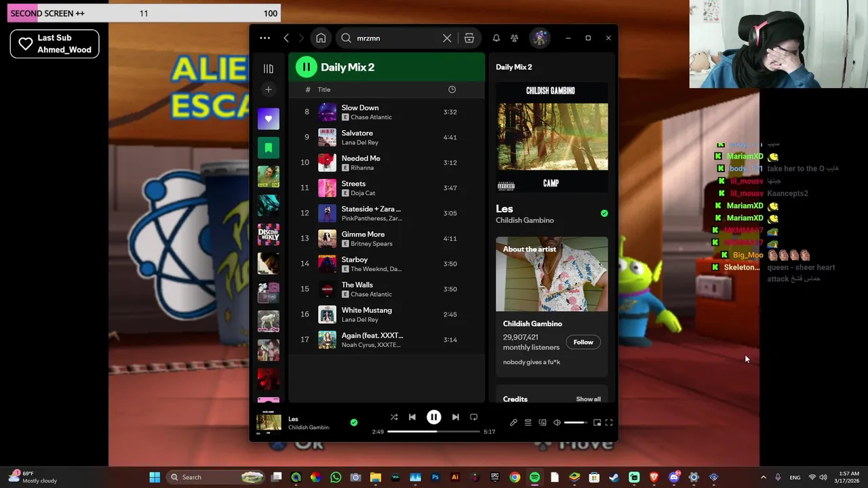Go forward in Spotify navigation
This screenshot has width=868, height=488.
point(301,38)
